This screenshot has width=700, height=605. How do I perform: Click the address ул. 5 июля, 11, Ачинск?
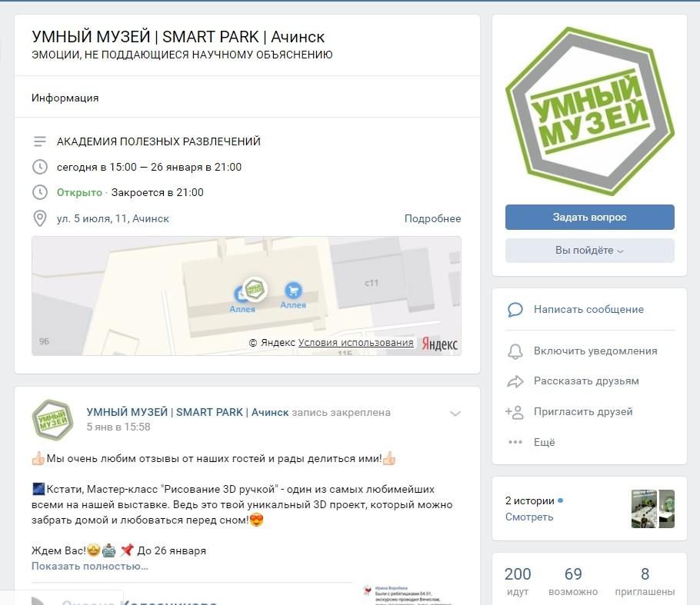tap(113, 218)
